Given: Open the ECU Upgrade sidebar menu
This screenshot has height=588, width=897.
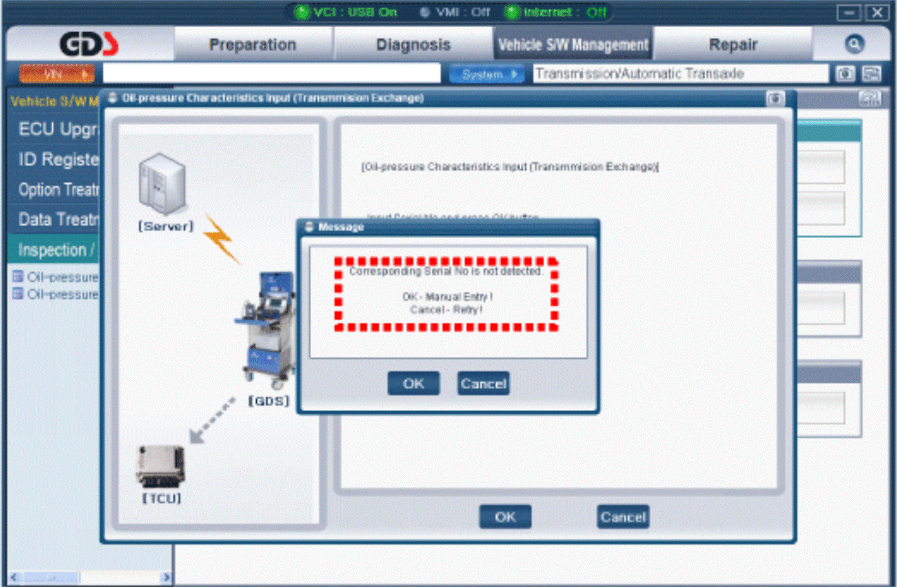Looking at the screenshot, I should (x=54, y=129).
